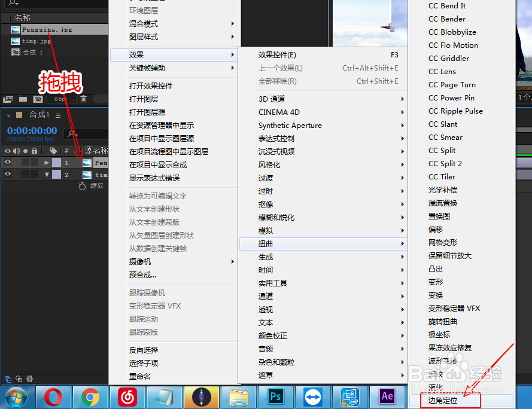Hide layer 2 timg with its eye toggle
The height and width of the screenshot is (409, 532).
click(x=7, y=174)
